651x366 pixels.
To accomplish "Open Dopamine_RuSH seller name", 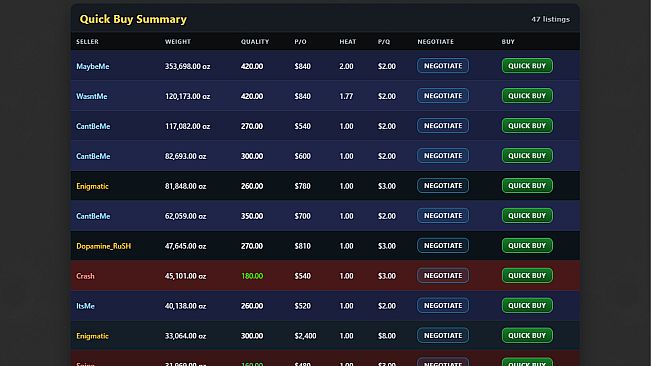I will coord(103,246).
